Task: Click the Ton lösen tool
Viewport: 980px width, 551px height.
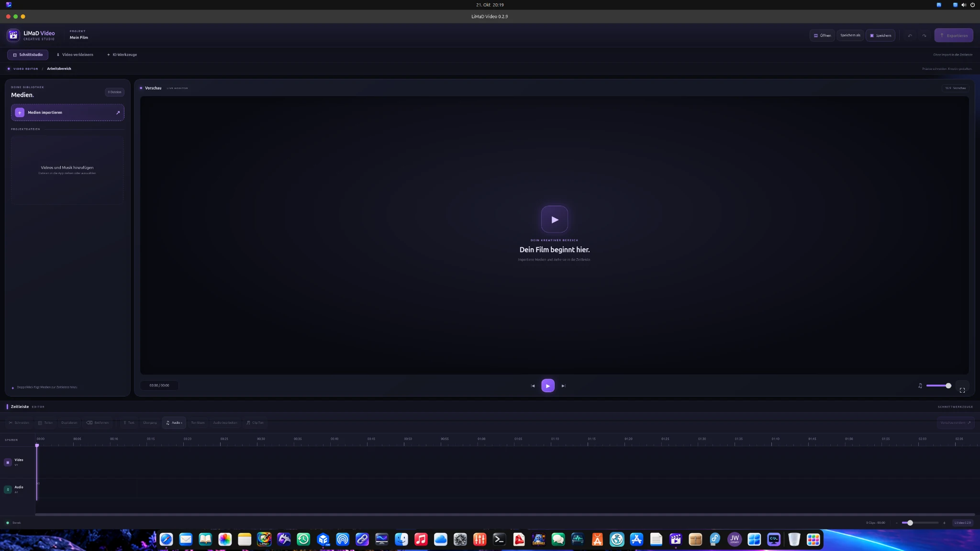Action: 198,423
